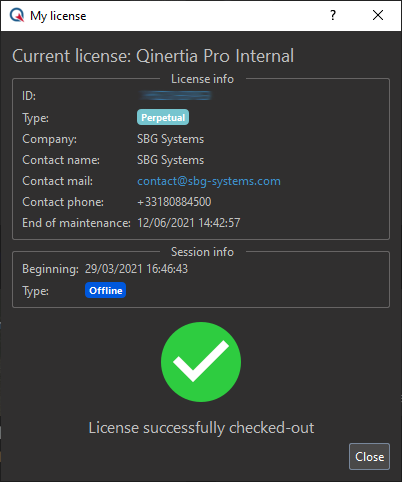Viewport: 402px width, 482px height.
Task: Click the Contact name value SBG Systems
Action: coord(170,160)
